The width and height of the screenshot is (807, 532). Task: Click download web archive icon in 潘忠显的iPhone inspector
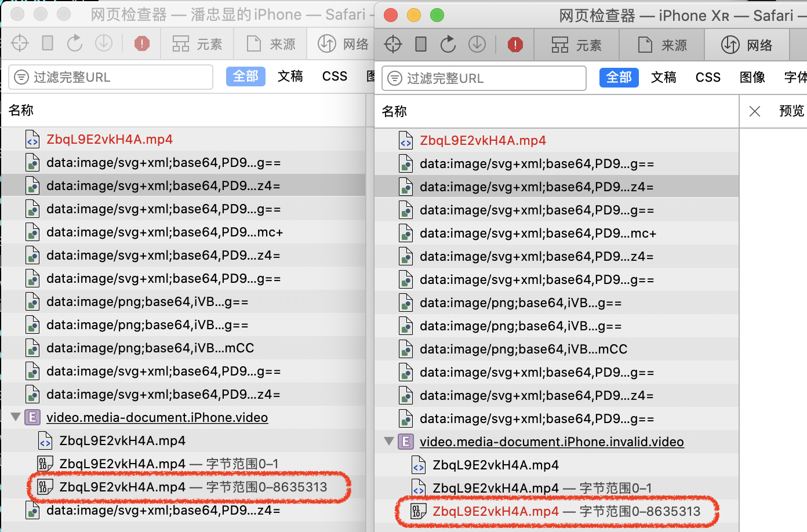103,43
